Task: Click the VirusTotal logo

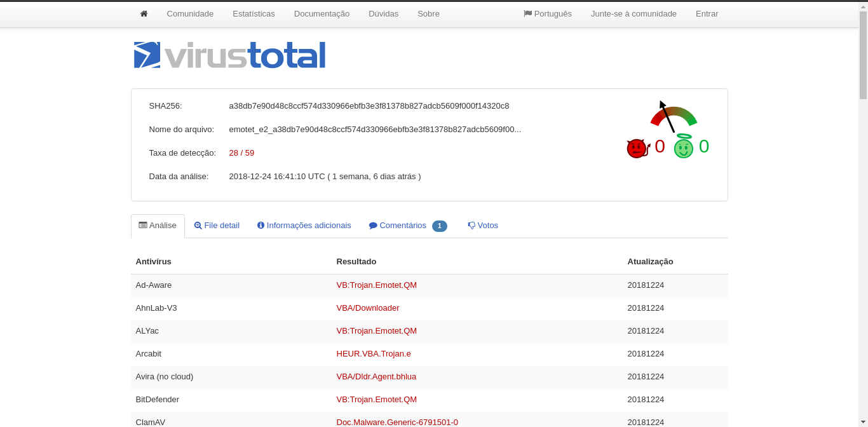Action: (x=229, y=55)
